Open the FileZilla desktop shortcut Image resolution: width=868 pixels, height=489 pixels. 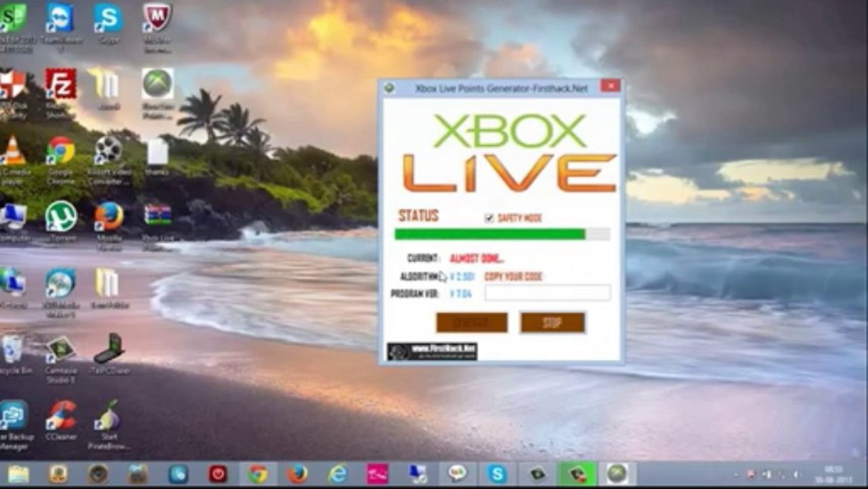(x=60, y=92)
